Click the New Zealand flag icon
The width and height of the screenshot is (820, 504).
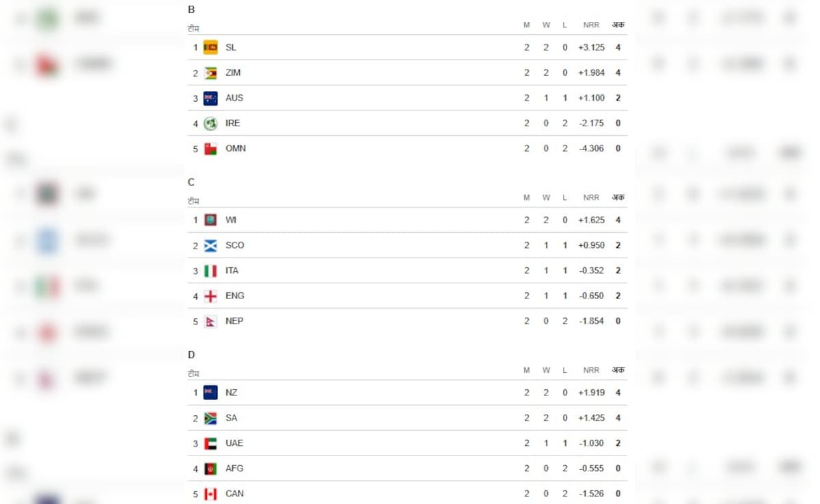click(210, 393)
